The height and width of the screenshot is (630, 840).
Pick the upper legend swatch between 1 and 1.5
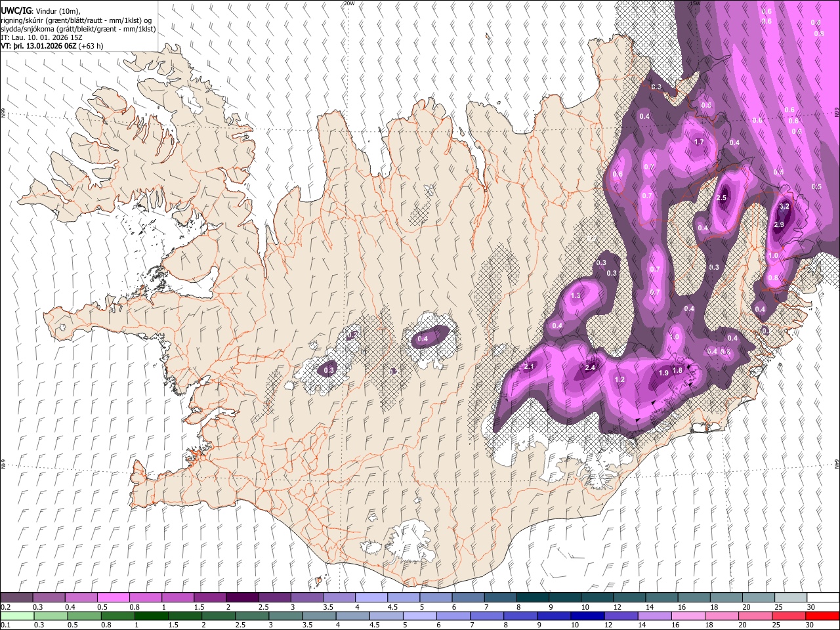click(178, 598)
